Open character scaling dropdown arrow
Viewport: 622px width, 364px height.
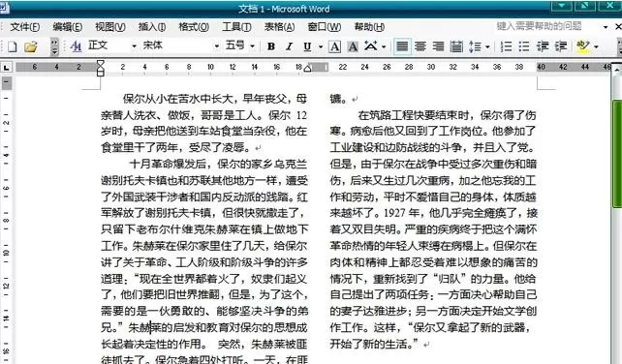click(x=384, y=46)
